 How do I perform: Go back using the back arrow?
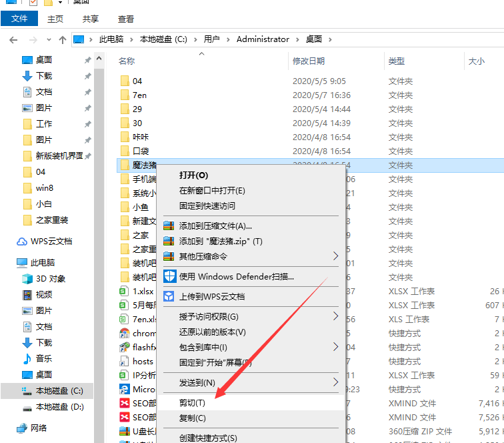click(x=13, y=40)
